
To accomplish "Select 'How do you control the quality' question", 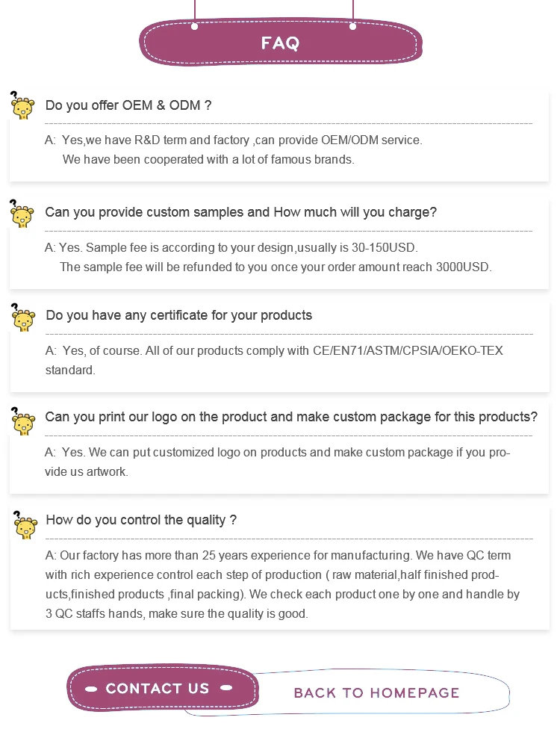I will coord(141,520).
